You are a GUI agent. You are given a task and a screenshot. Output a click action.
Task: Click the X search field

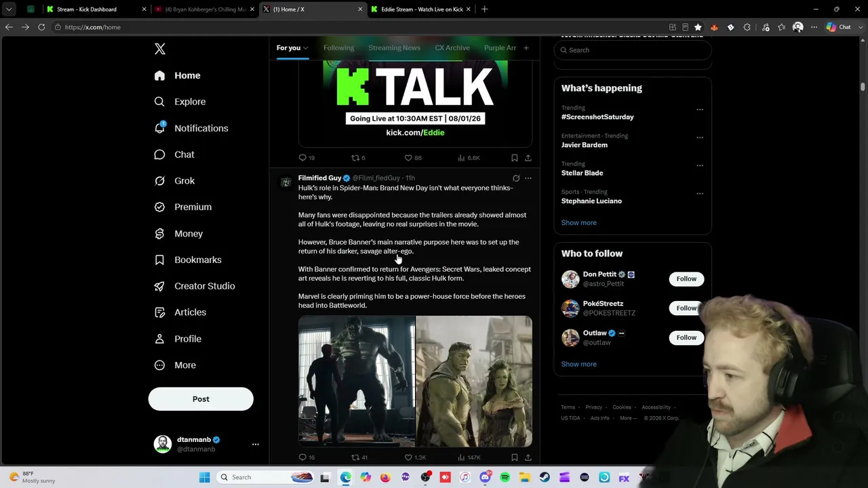click(x=633, y=50)
